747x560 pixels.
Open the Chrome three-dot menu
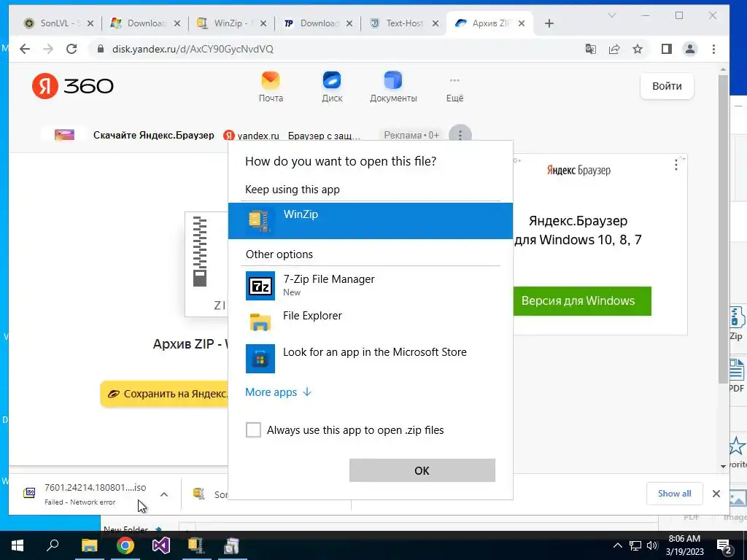point(713,49)
